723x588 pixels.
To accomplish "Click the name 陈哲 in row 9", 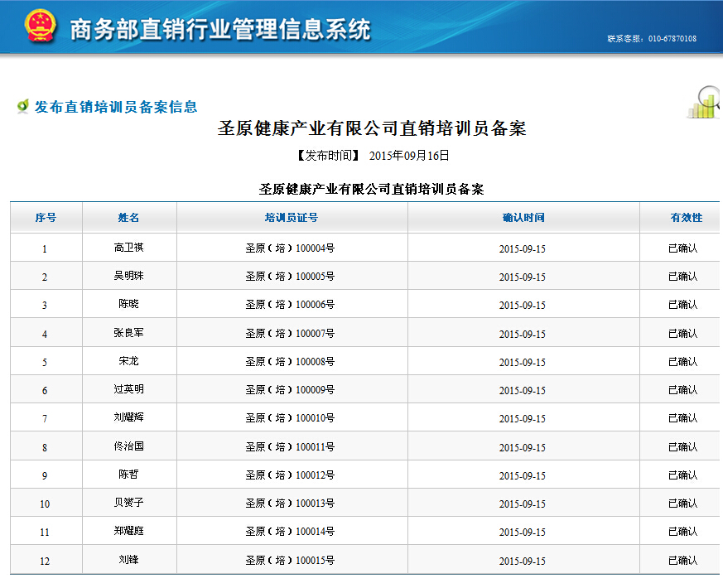I will (x=129, y=475).
